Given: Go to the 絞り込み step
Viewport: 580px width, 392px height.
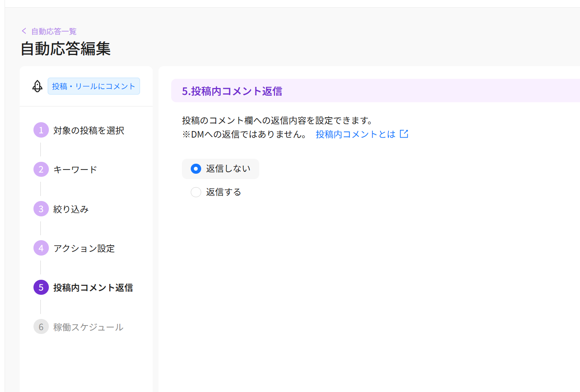Looking at the screenshot, I should pos(71,209).
